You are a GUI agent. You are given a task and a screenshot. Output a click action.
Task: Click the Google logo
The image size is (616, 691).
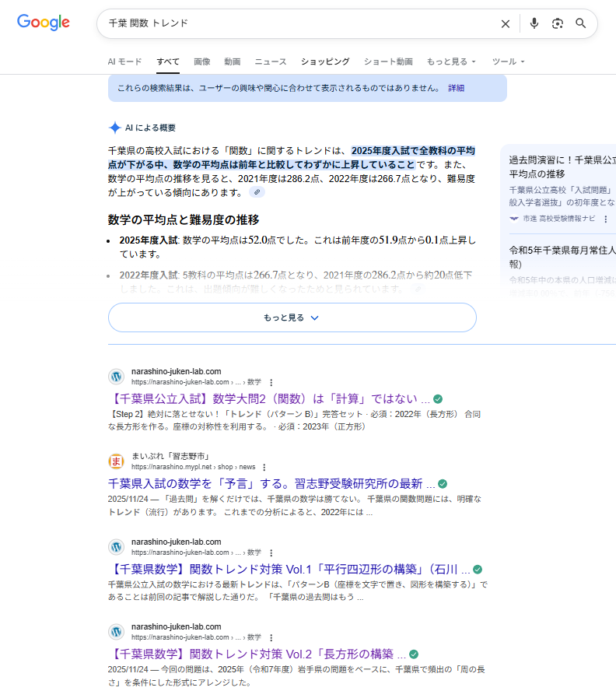click(44, 23)
